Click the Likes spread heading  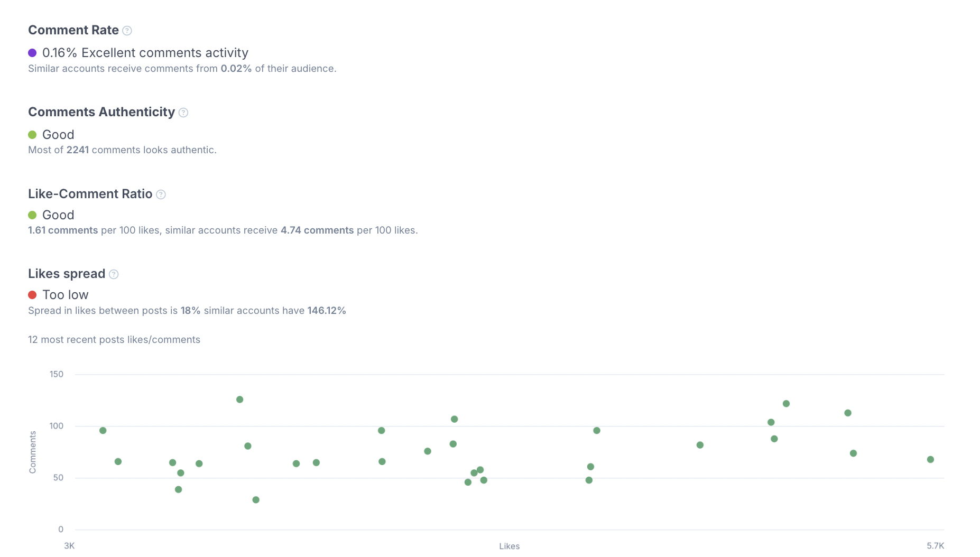coord(67,274)
